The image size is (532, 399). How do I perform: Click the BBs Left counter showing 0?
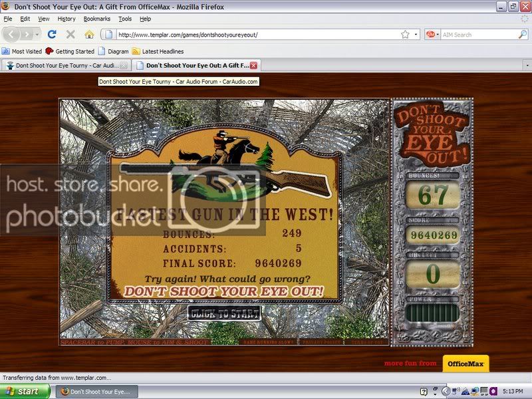(x=433, y=274)
